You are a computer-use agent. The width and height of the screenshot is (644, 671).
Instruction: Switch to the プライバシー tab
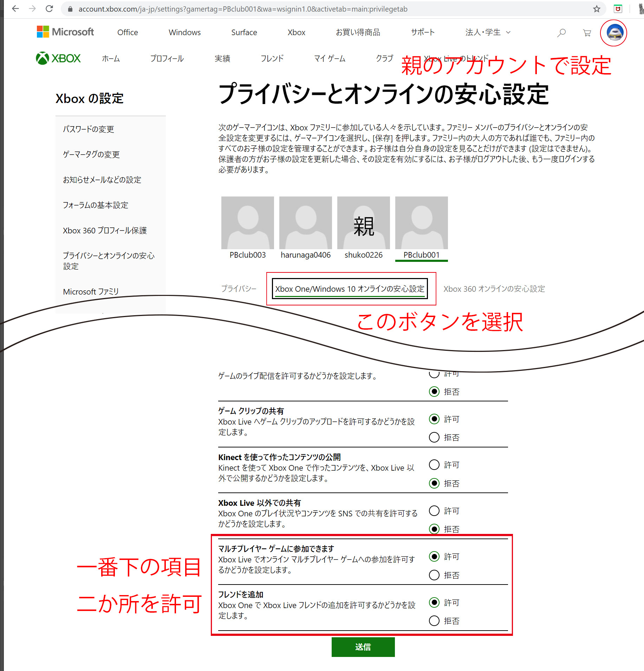239,289
